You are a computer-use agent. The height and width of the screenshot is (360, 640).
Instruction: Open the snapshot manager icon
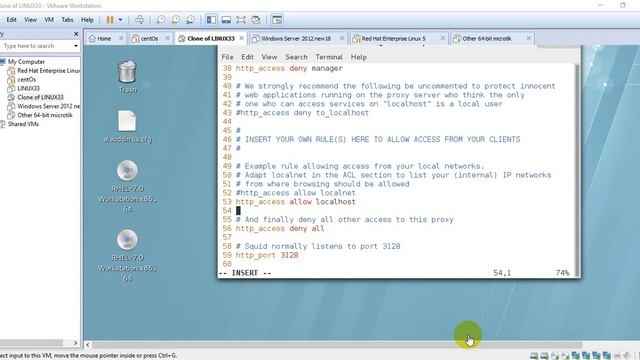point(190,20)
